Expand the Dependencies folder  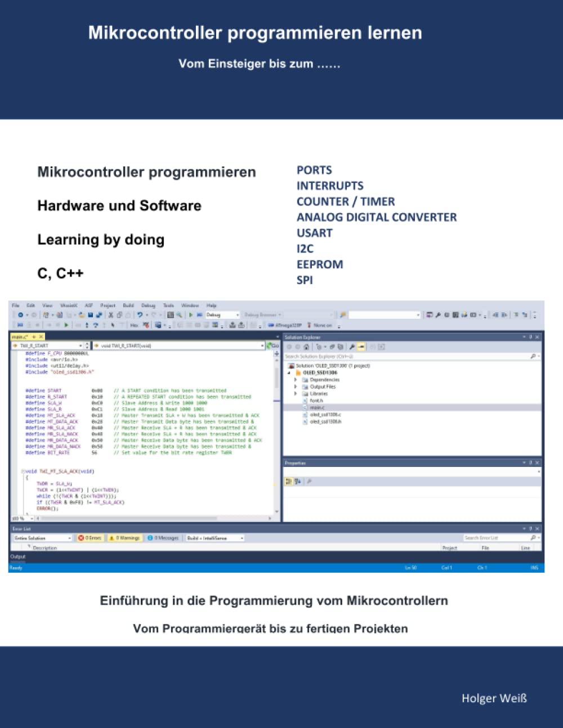pos(296,380)
